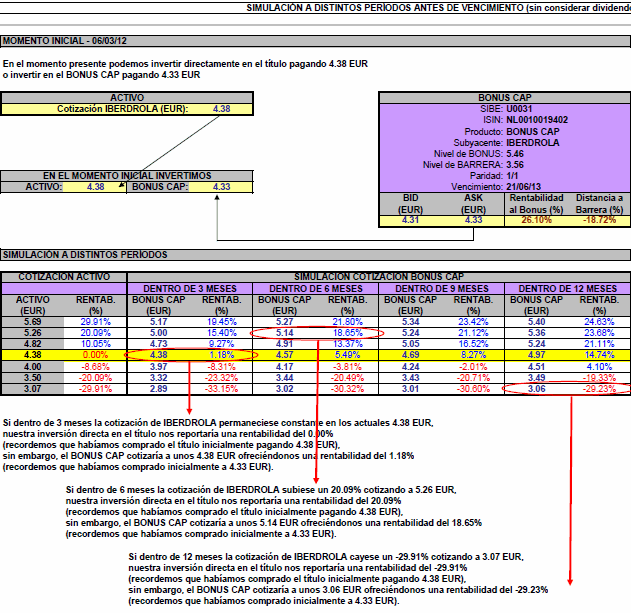631x613 pixels.
Task: Click the 12-month bonus cap value 3.06
Action: click(536, 388)
